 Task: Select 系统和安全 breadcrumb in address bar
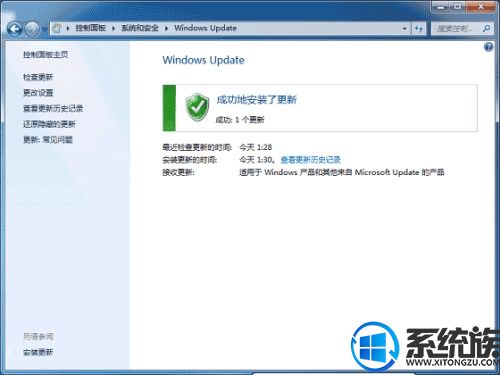pyautogui.click(x=140, y=28)
